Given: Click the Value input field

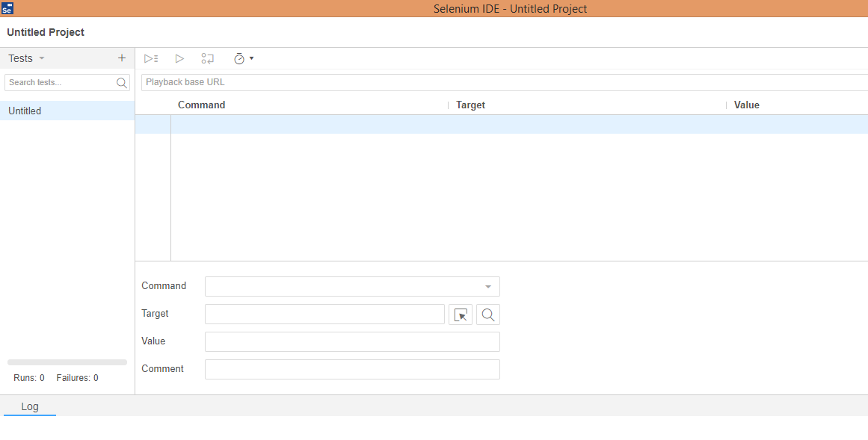Looking at the screenshot, I should coord(352,342).
